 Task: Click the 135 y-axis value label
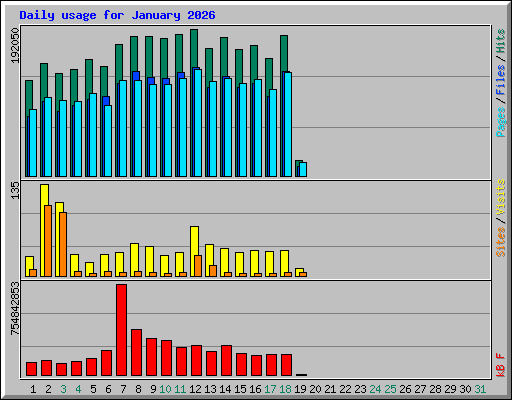[15, 190]
